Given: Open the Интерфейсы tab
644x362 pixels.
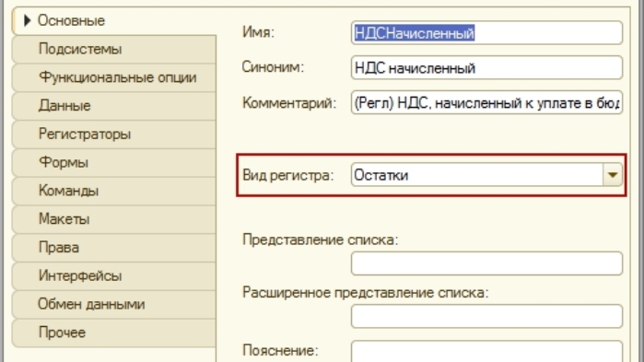Looking at the screenshot, I should tap(114, 275).
